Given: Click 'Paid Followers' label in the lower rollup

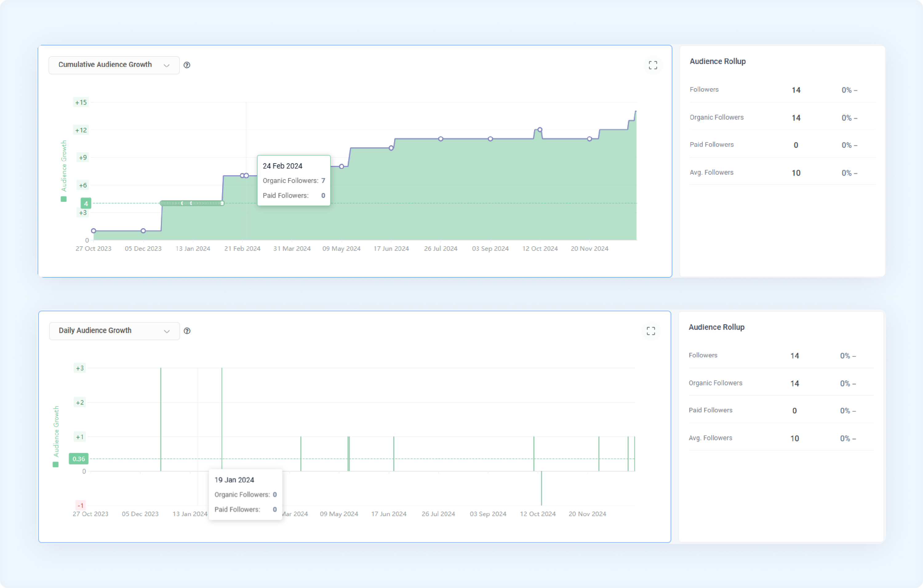Looking at the screenshot, I should click(x=710, y=410).
